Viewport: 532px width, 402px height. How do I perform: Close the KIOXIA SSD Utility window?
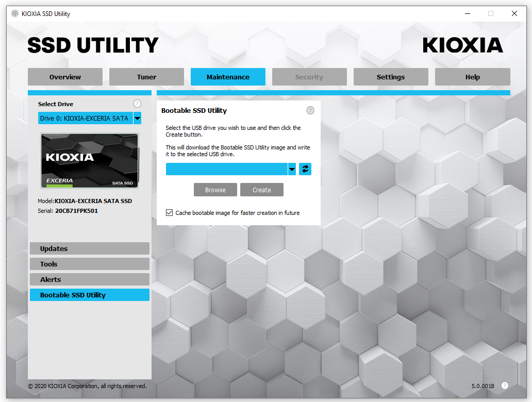[514, 13]
